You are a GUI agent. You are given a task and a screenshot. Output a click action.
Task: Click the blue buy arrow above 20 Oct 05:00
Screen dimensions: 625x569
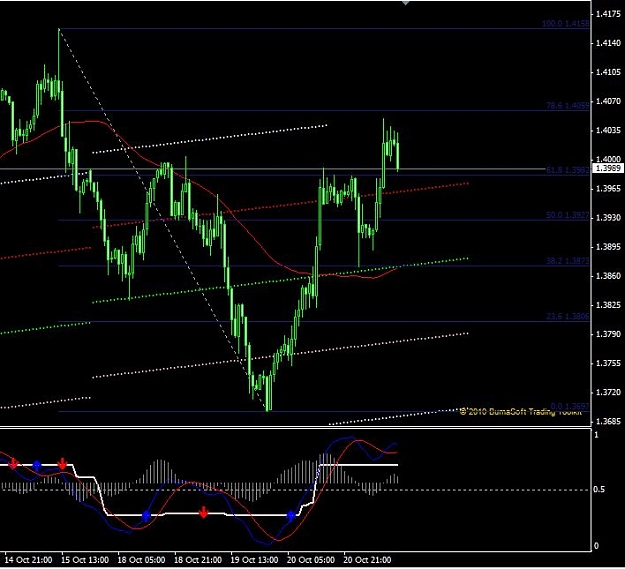pos(291,516)
